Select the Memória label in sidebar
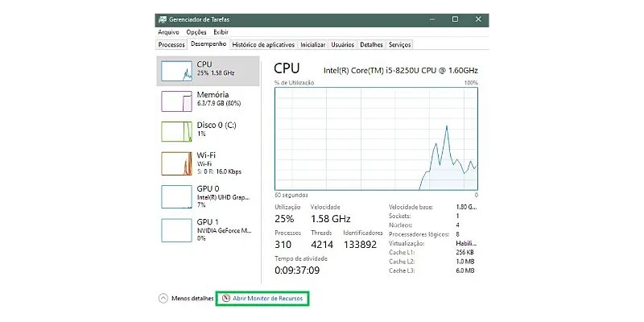The image size is (644, 322). [x=213, y=95]
